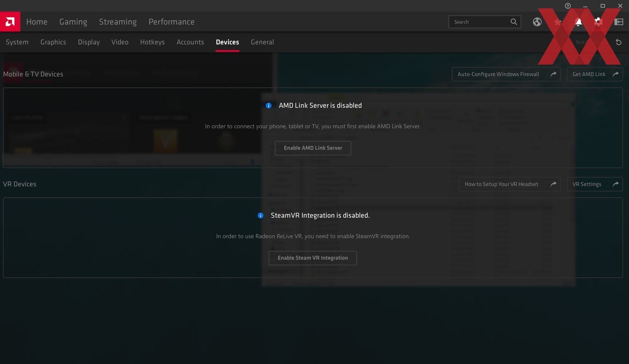The image size is (629, 364).
Task: Click the Mobile & TV Devices heading
Action: tap(33, 74)
